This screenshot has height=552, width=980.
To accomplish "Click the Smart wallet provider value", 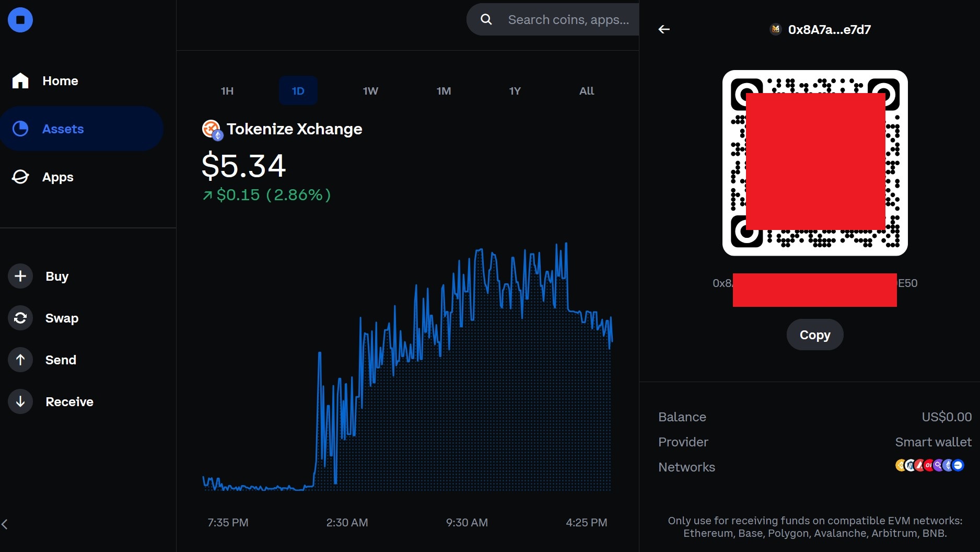I will (x=934, y=442).
